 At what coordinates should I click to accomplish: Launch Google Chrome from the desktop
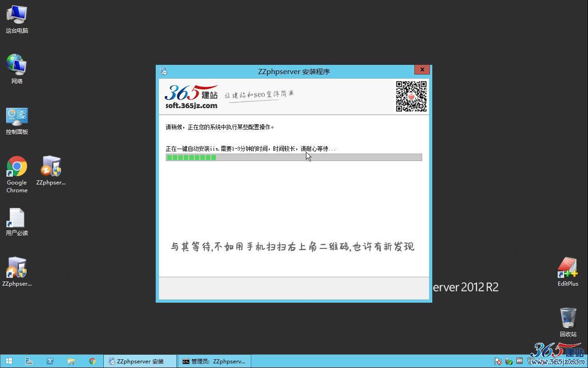[x=17, y=174]
